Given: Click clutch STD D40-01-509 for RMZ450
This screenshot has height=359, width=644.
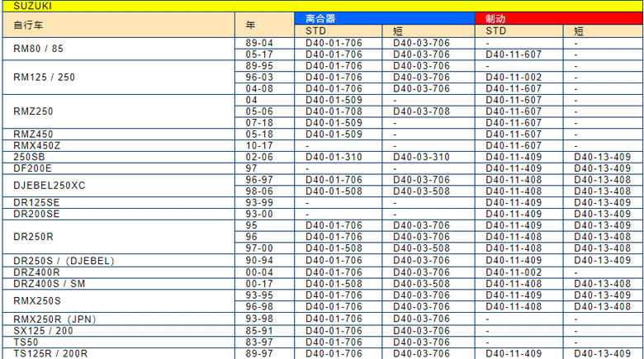Looking at the screenshot, I should [334, 134].
